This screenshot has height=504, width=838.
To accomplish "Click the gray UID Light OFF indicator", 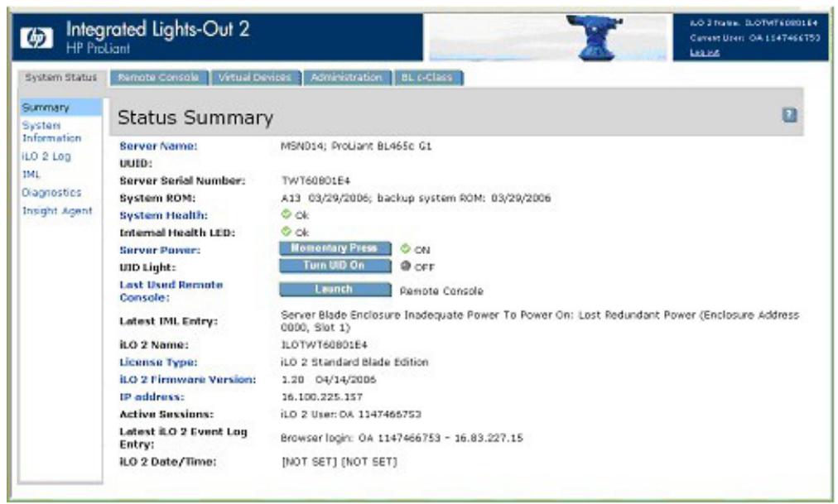I will coord(406,266).
